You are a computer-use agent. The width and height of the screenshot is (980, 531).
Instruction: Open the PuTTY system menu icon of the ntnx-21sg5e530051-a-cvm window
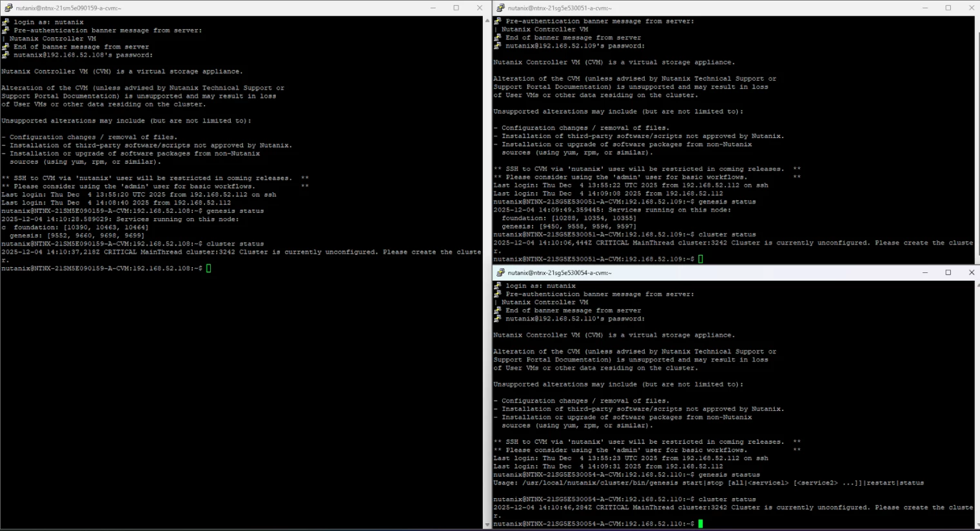coord(500,8)
